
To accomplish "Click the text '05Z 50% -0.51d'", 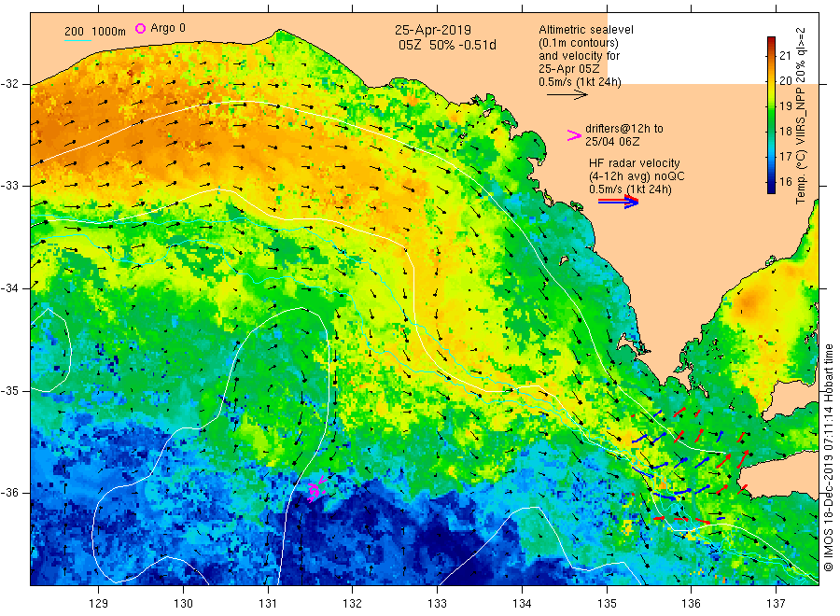I will point(447,45).
